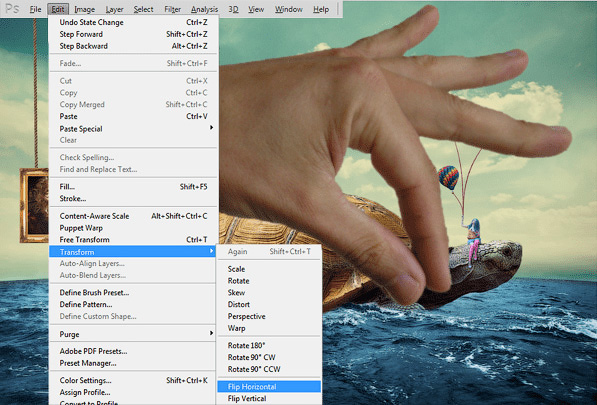Open the Fill... dialog entry

(133, 187)
